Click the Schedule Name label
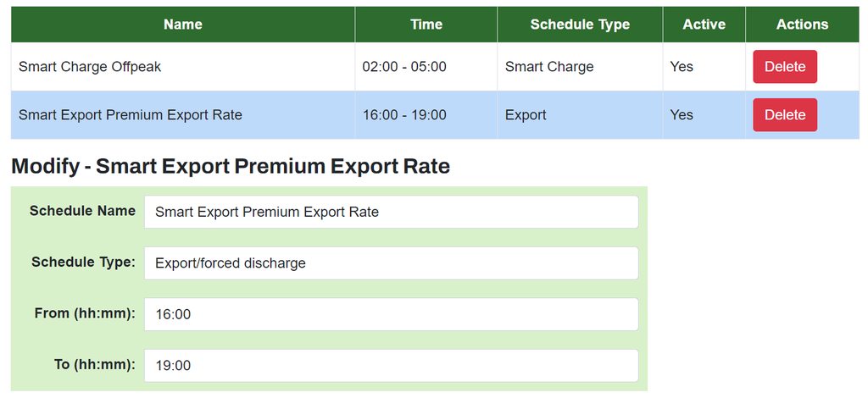 pos(82,211)
